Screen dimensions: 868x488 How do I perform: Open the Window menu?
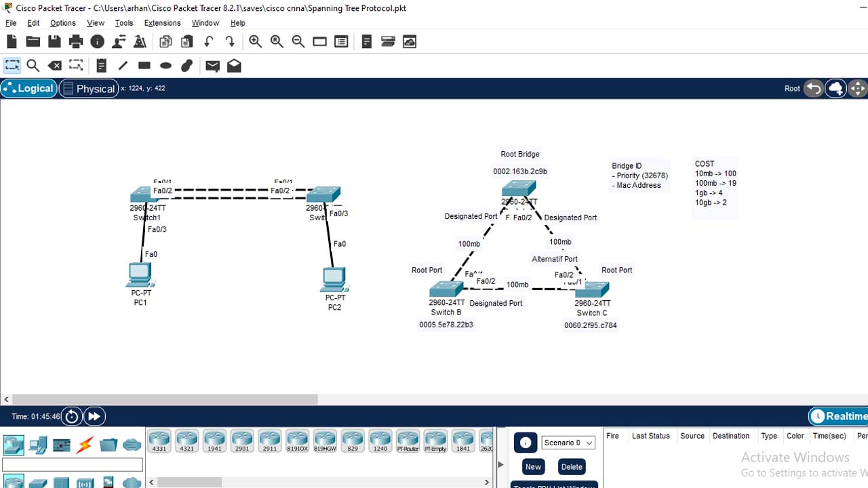205,23
